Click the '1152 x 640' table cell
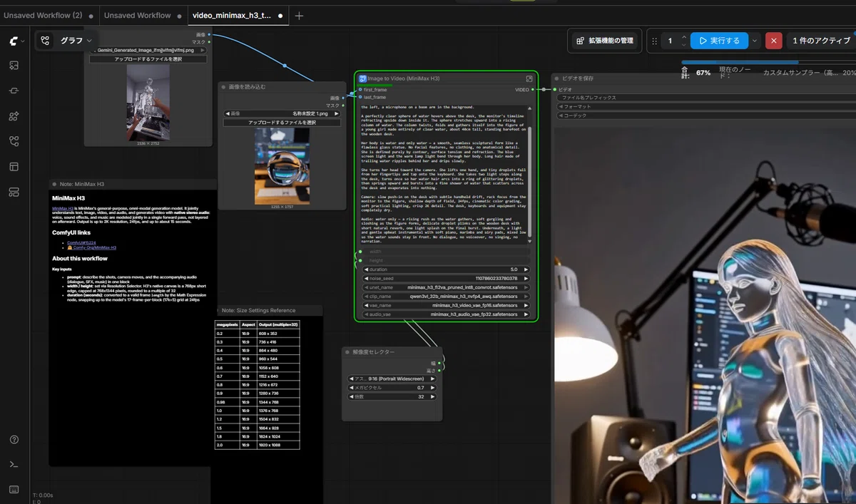856x504 pixels. 279,375
